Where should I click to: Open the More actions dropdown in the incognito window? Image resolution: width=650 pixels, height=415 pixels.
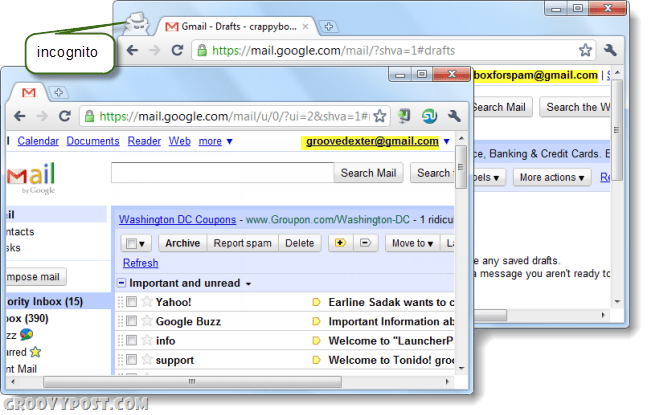[552, 177]
